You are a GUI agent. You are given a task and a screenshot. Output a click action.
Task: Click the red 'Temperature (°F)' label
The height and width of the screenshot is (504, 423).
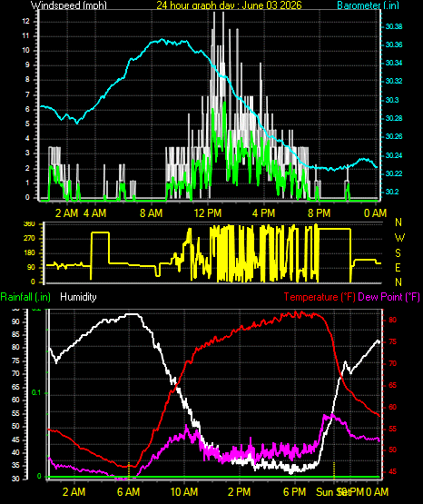coord(320,297)
